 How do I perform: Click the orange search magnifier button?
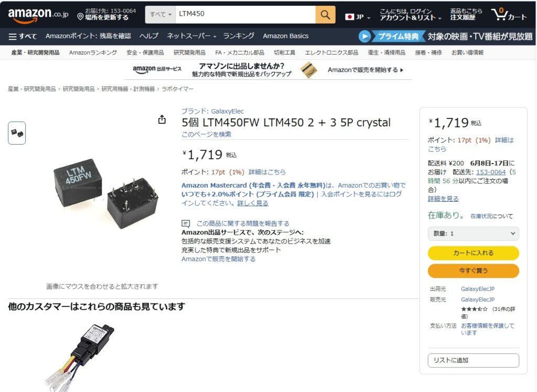pyautogui.click(x=325, y=15)
